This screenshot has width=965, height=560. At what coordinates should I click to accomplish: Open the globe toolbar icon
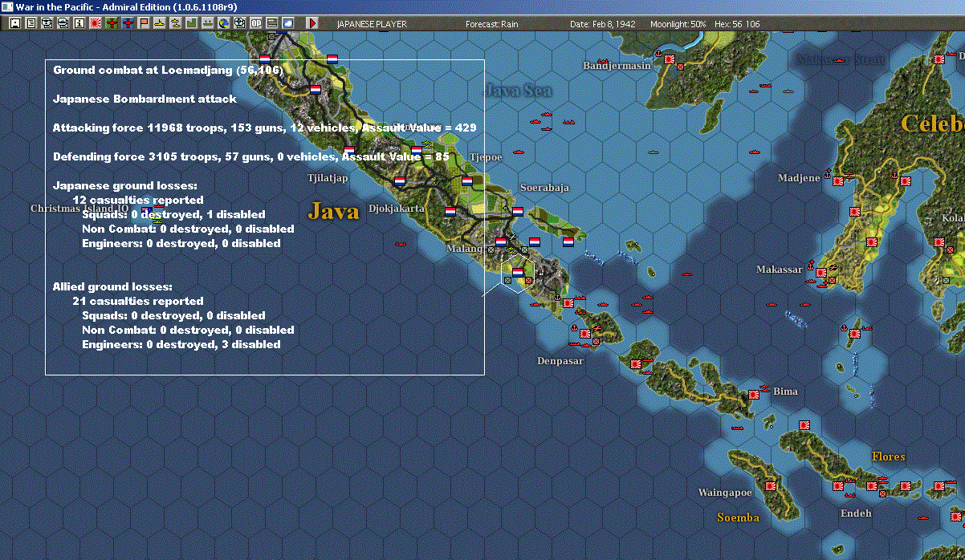[x=223, y=23]
